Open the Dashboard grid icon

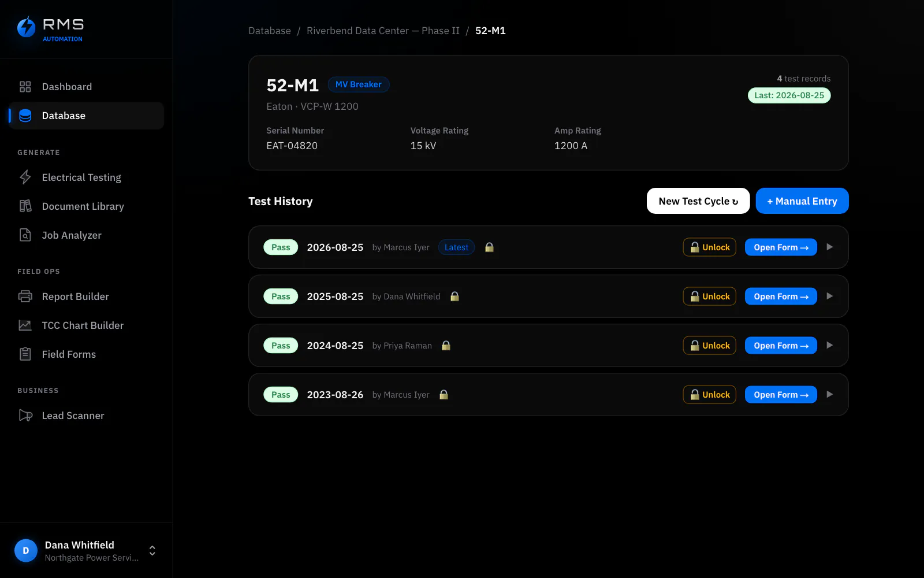25,87
